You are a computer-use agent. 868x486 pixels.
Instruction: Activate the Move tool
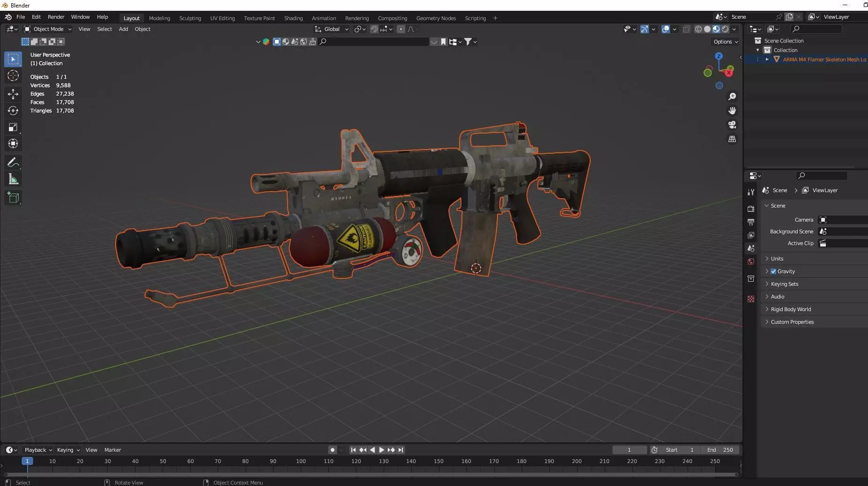click(x=13, y=94)
